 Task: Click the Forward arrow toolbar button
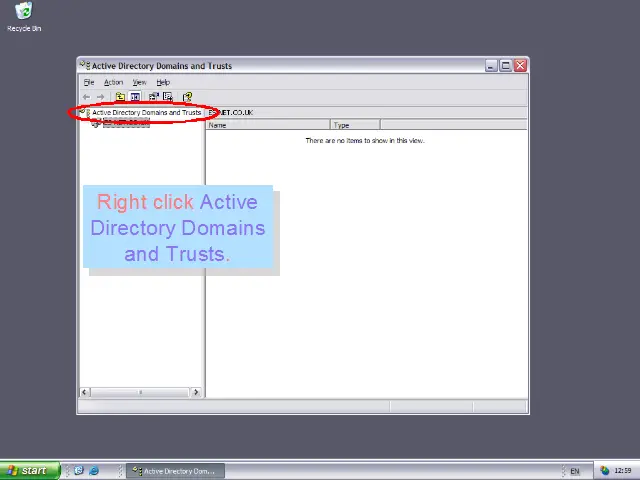coord(100,97)
